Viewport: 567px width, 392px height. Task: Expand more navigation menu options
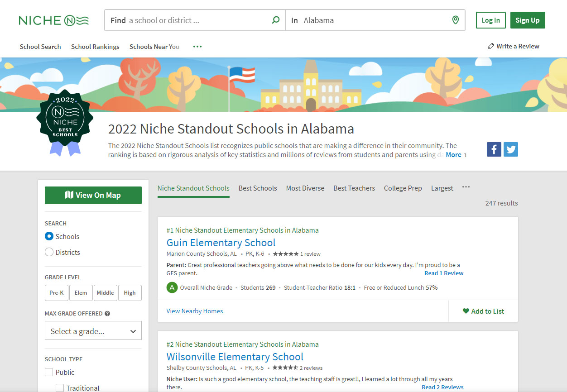tap(197, 47)
